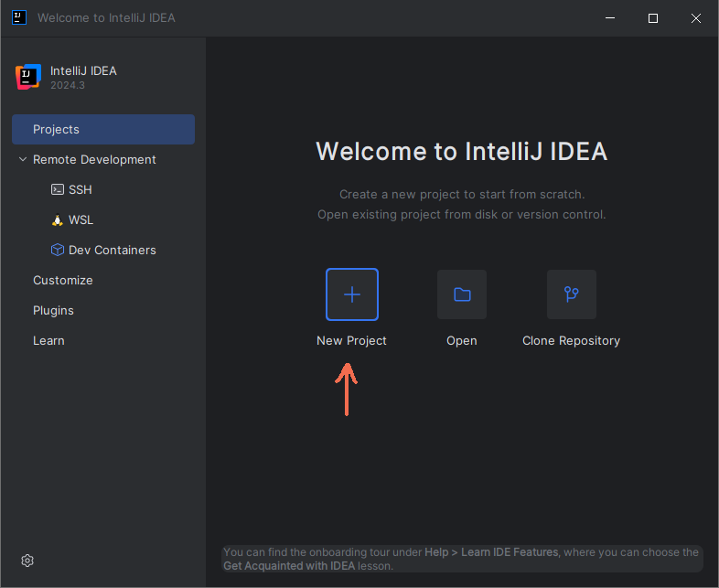719x588 pixels.
Task: Open the Customize section
Action: coord(63,281)
